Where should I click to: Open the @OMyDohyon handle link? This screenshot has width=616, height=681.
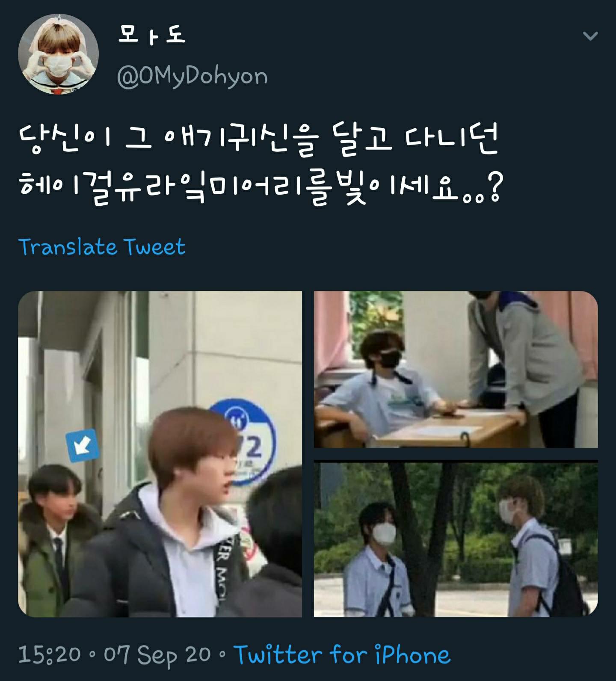click(x=192, y=77)
